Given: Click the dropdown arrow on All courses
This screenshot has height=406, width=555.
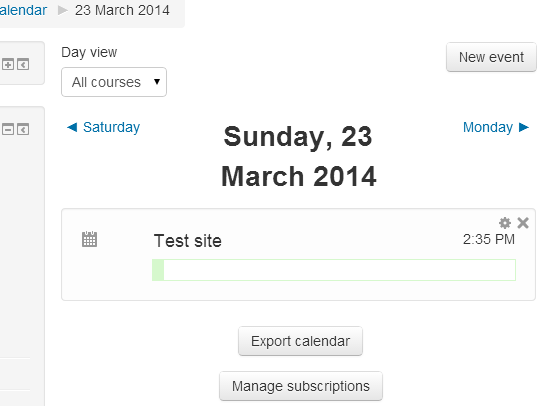Looking at the screenshot, I should point(157,82).
